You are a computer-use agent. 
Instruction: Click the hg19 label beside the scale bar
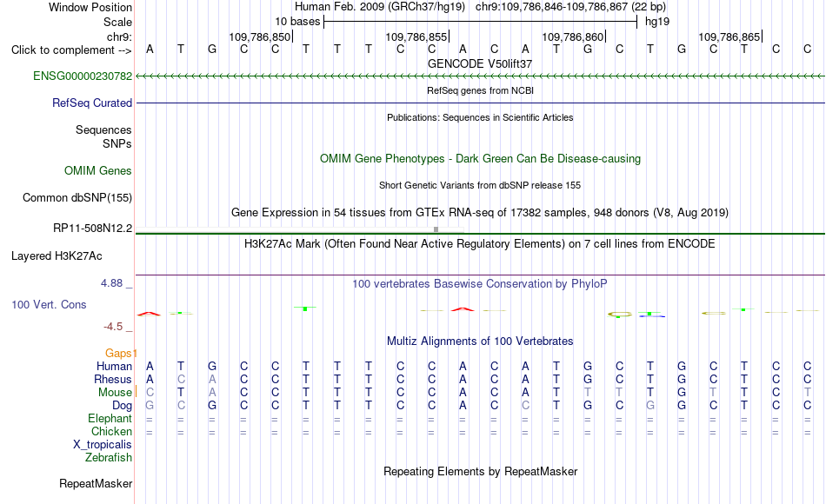click(x=657, y=22)
